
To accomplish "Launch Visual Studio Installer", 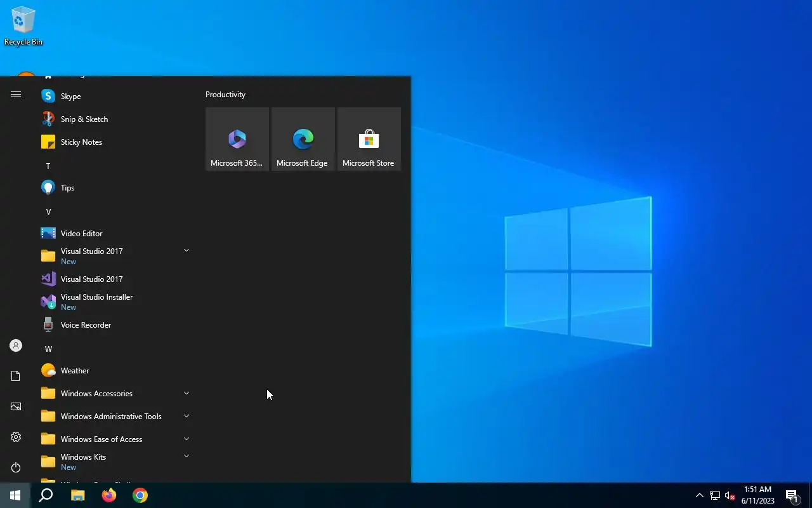I will [115, 302].
